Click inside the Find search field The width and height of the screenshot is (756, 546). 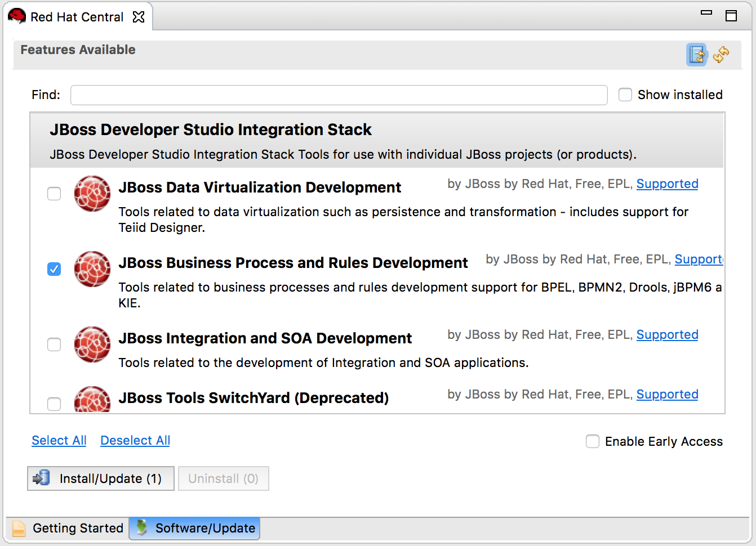pyautogui.click(x=338, y=95)
